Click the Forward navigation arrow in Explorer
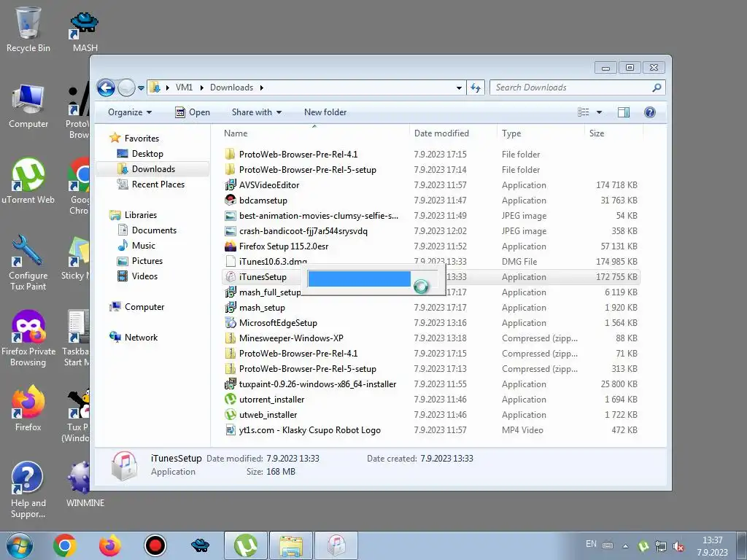Viewport: 747px width, 560px height. click(126, 87)
